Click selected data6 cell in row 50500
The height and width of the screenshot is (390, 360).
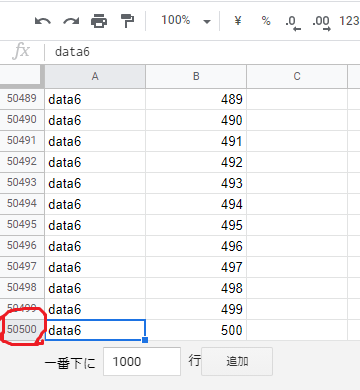click(95, 330)
